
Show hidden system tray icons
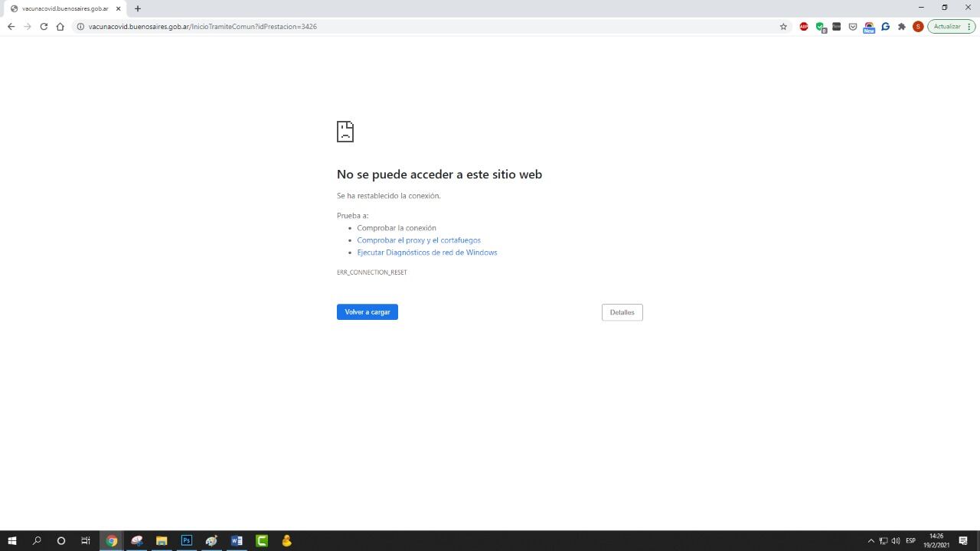pos(871,541)
